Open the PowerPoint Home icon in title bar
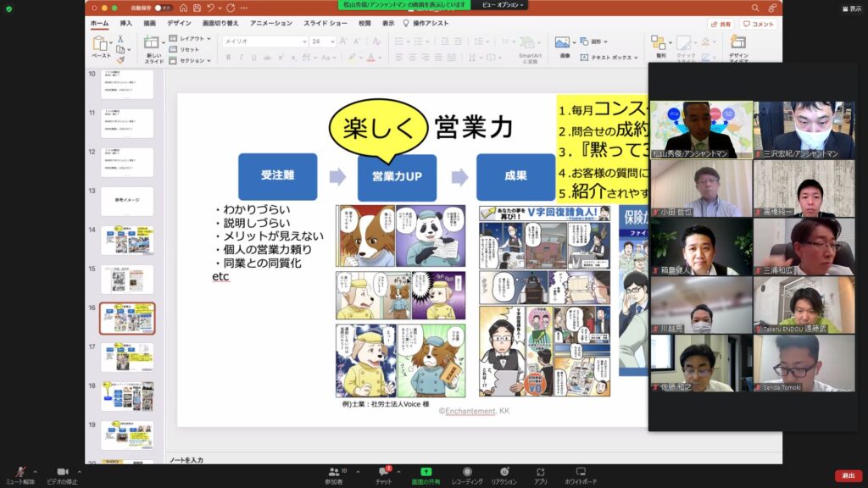868x488 pixels. point(183,8)
